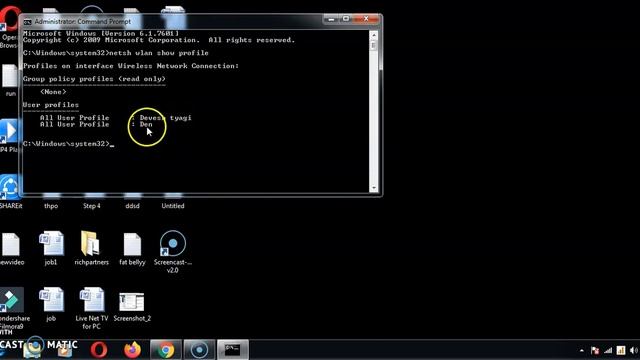Click the Command Prompt scrollbar thumb
This screenshot has width=640, height=360.
coord(373,46)
